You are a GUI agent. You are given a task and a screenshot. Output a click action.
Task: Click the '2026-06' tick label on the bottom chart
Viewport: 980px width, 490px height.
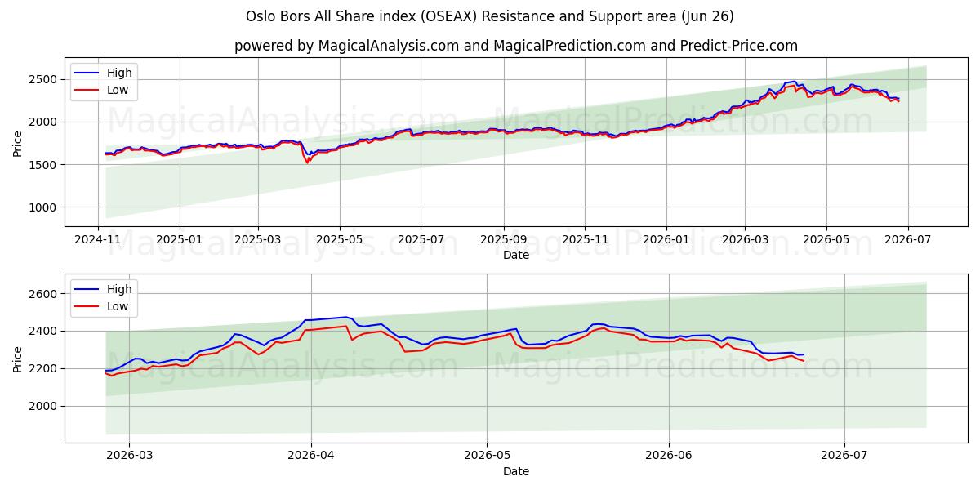point(669,455)
